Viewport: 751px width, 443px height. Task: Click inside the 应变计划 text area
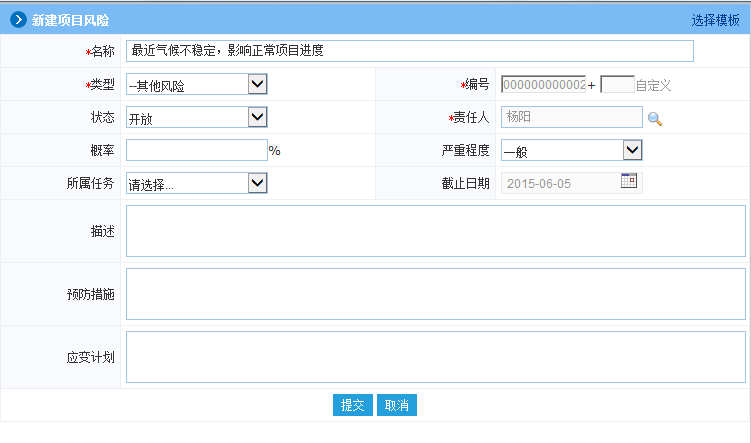tap(435, 357)
